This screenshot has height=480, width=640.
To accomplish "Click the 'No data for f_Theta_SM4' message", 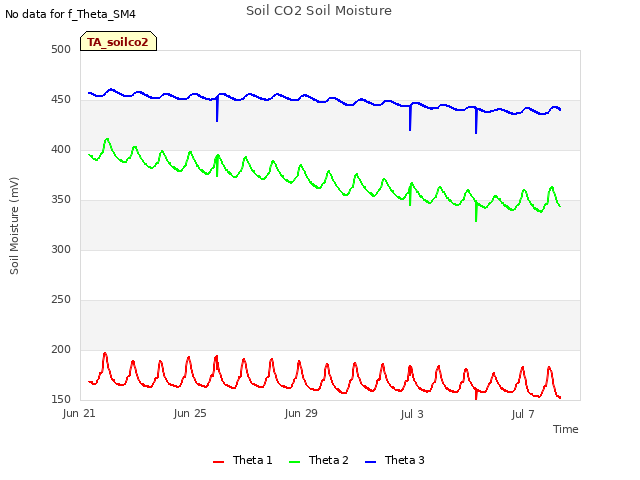I will (x=70, y=14).
